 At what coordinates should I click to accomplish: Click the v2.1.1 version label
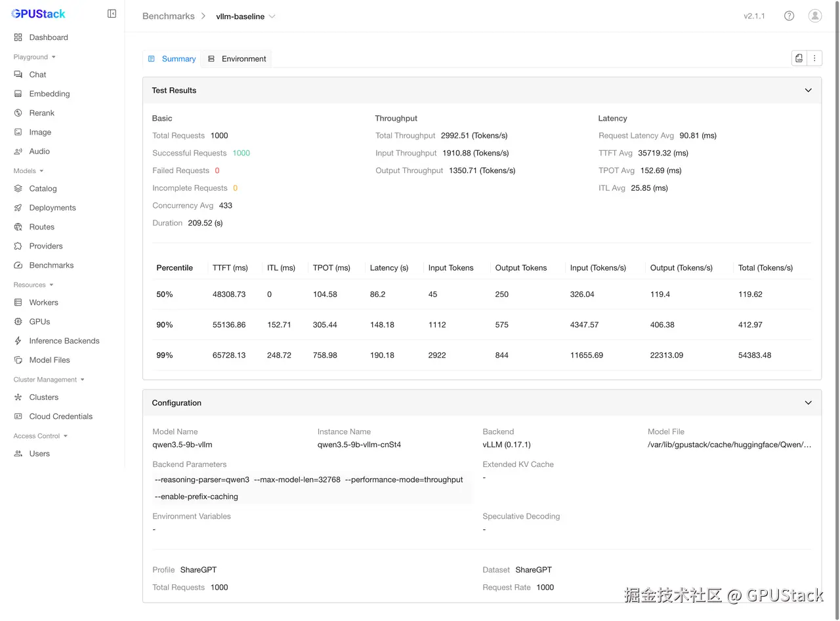coord(754,16)
